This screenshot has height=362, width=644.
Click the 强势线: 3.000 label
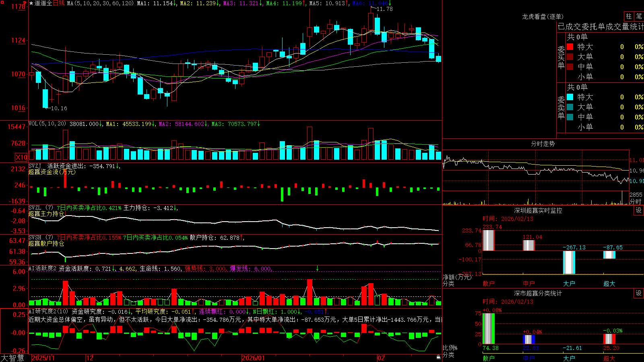point(205,268)
